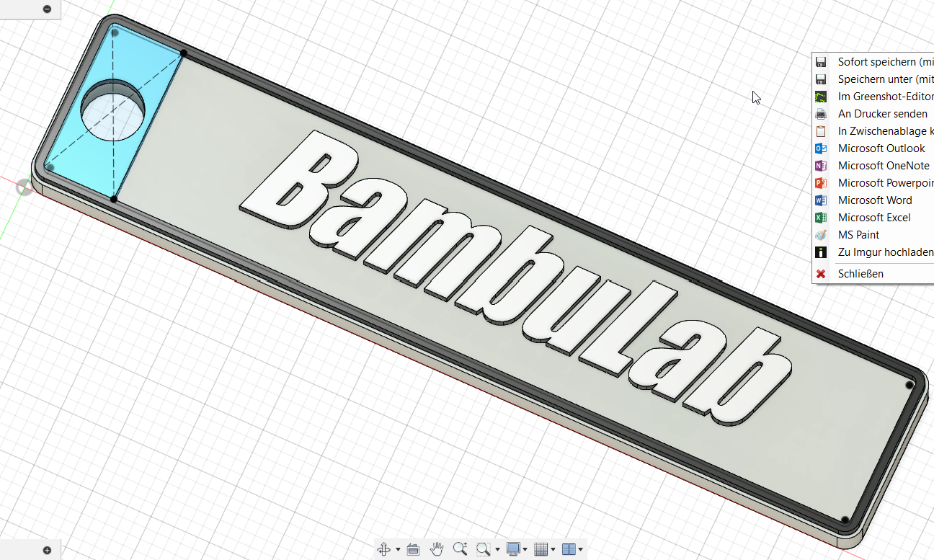Collapse the panel with the minus button

(48, 9)
